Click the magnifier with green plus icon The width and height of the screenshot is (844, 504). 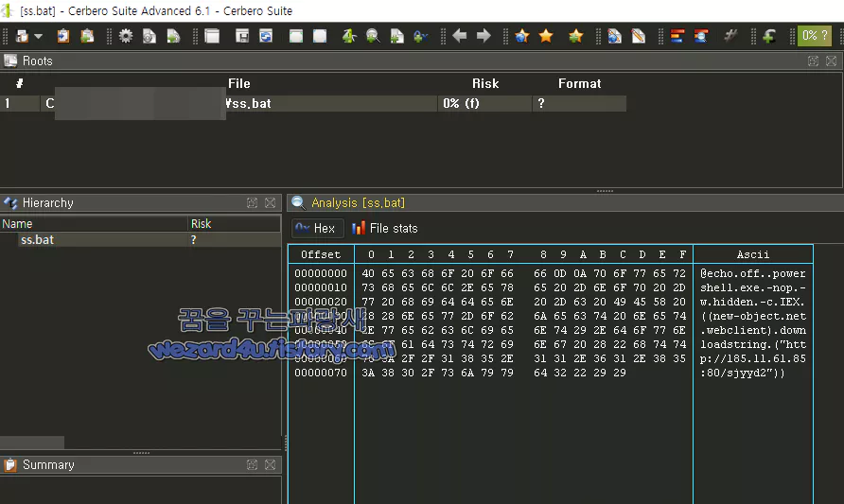[373, 36]
